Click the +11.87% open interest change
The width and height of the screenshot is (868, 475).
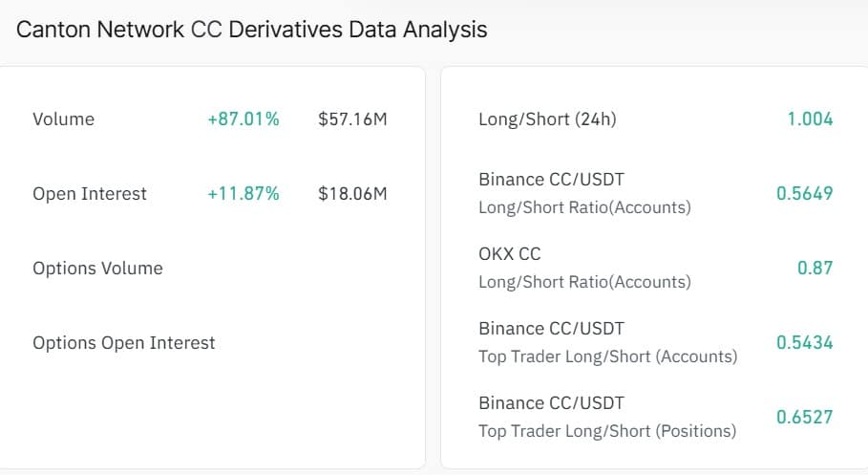coord(243,194)
